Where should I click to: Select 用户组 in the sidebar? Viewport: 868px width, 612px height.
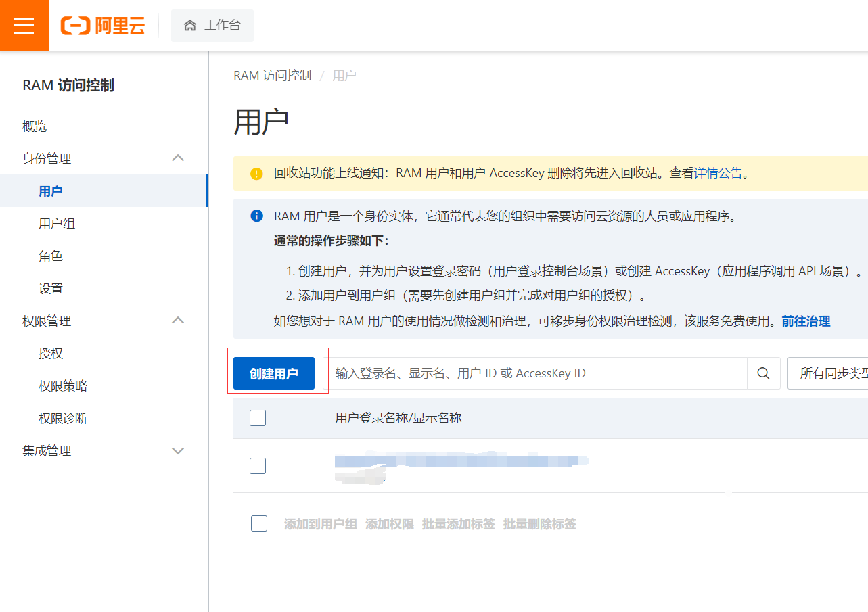point(57,223)
